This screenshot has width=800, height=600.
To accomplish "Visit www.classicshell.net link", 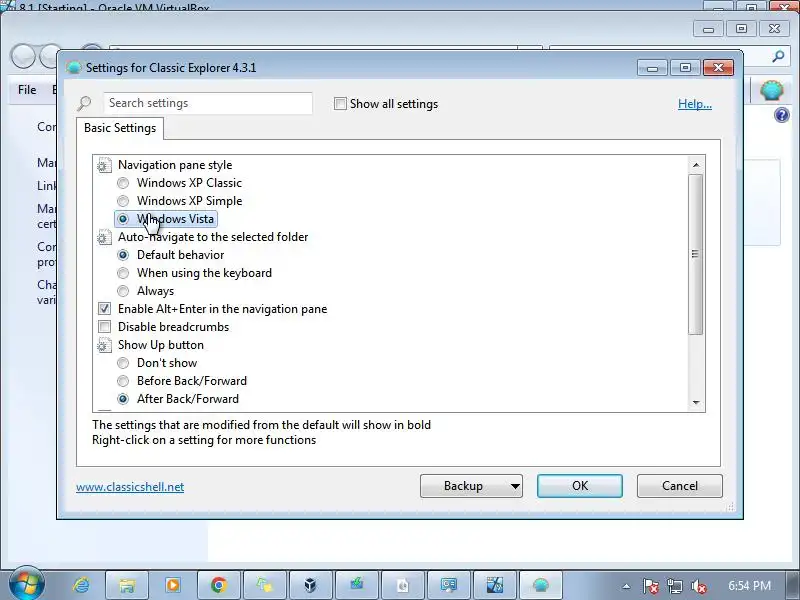I will [130, 487].
